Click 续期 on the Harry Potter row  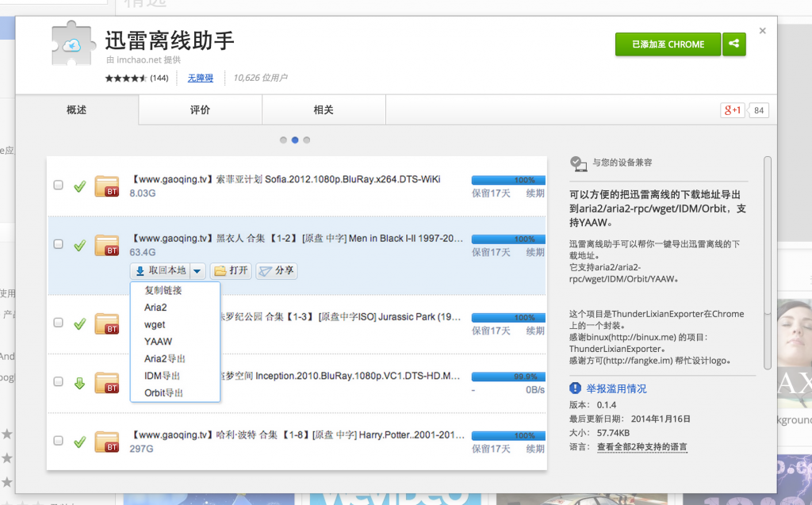point(535,449)
